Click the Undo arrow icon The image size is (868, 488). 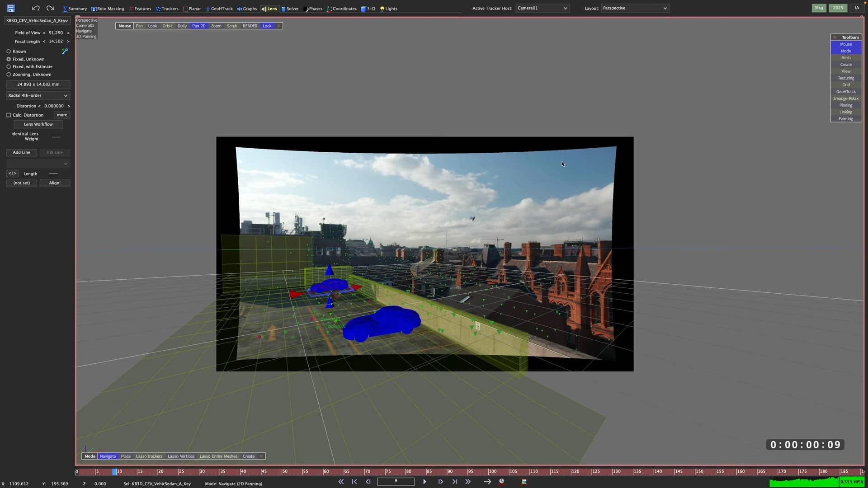36,8
